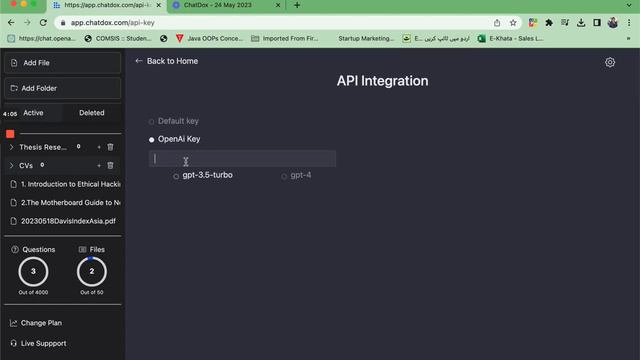Open the chat.opena... bookmark
Viewport: 640px width, 360px height.
click(x=42, y=38)
